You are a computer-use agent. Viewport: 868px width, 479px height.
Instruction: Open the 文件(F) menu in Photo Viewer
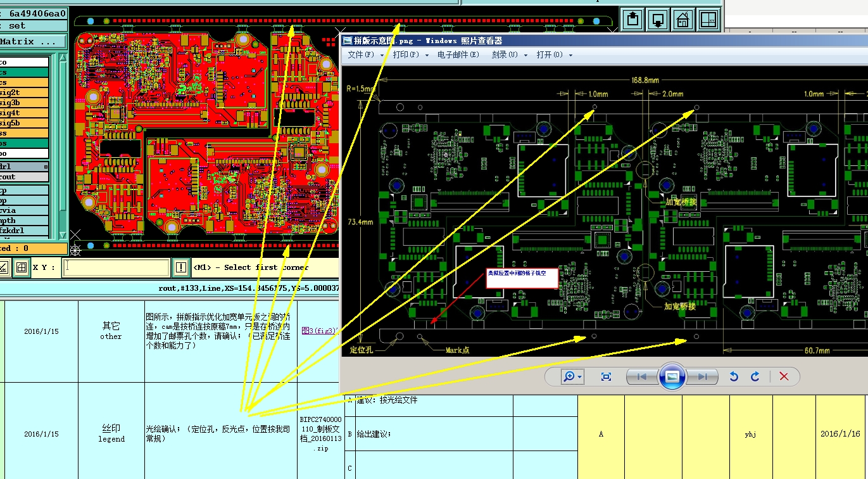pos(364,55)
